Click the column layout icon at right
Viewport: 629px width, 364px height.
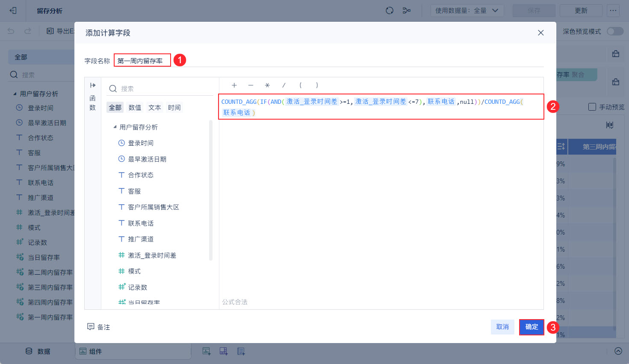point(610,125)
